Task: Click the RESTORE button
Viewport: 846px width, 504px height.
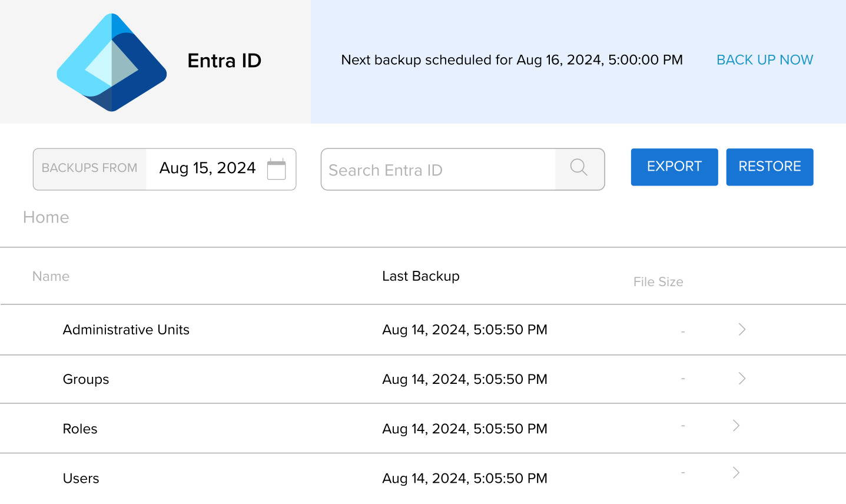Action: coord(770,167)
